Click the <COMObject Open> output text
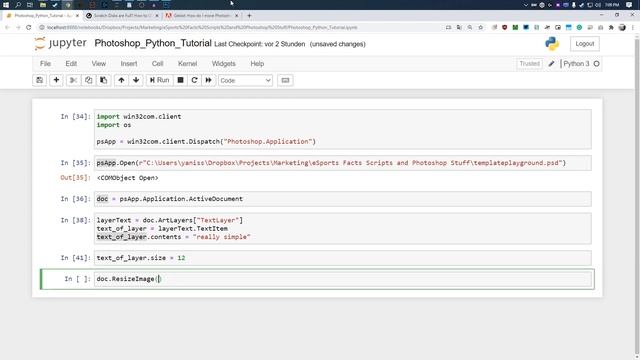640x360 pixels. [128, 178]
